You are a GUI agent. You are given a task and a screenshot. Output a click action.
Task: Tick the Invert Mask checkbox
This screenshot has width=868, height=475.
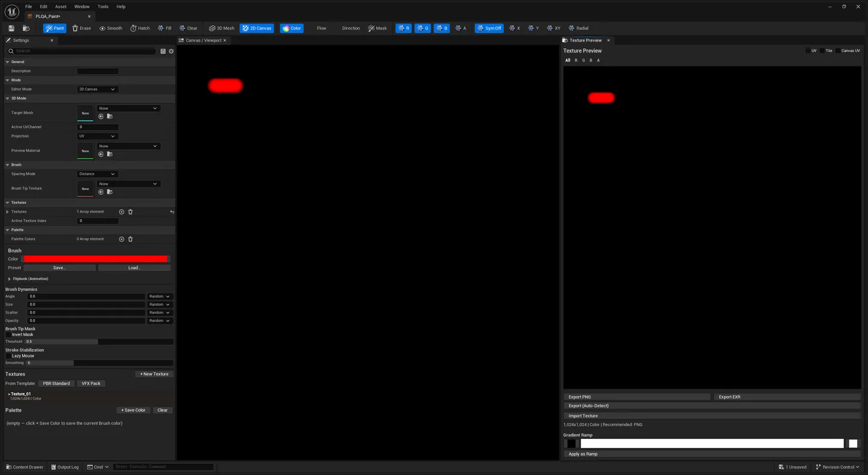[8, 335]
